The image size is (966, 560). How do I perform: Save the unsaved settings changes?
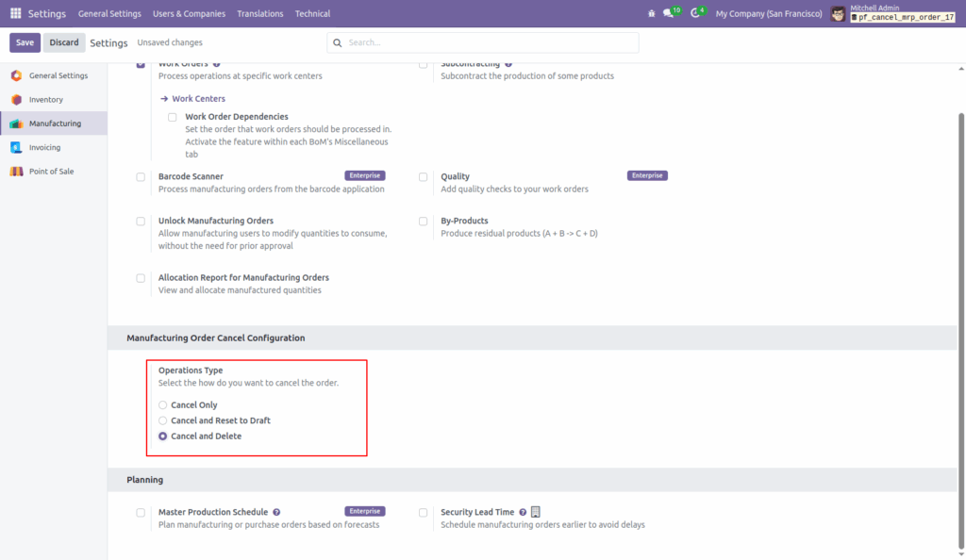coord(25,41)
